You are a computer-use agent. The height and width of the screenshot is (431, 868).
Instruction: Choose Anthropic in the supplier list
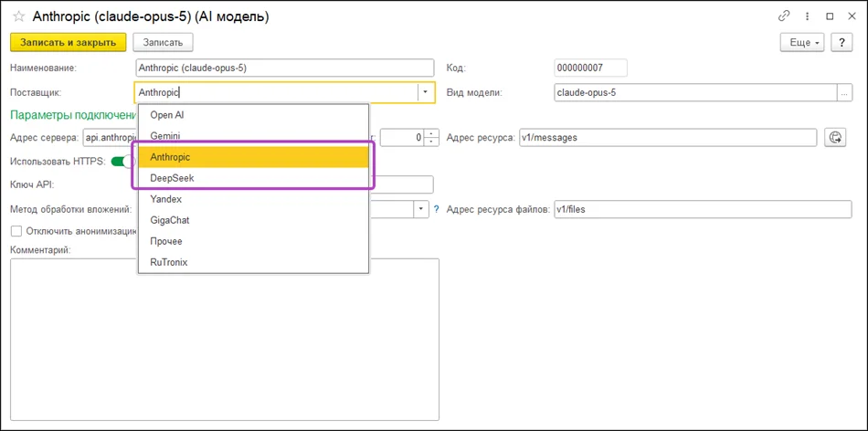click(253, 157)
